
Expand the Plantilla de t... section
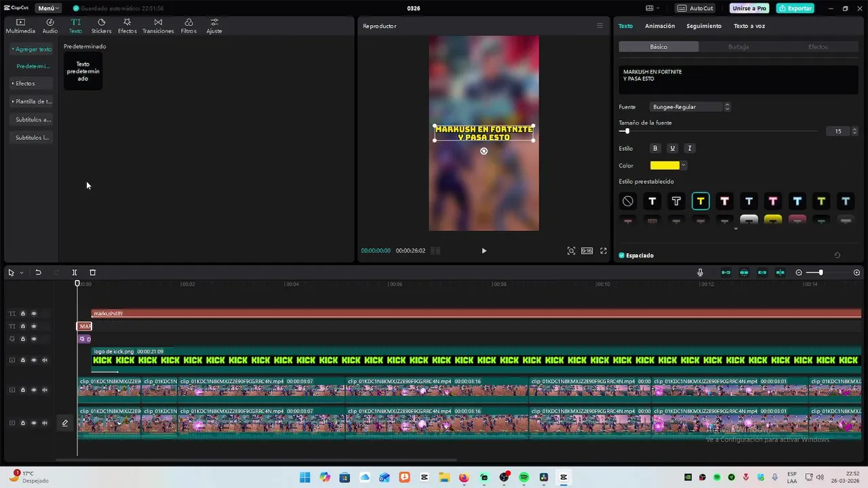(32, 102)
